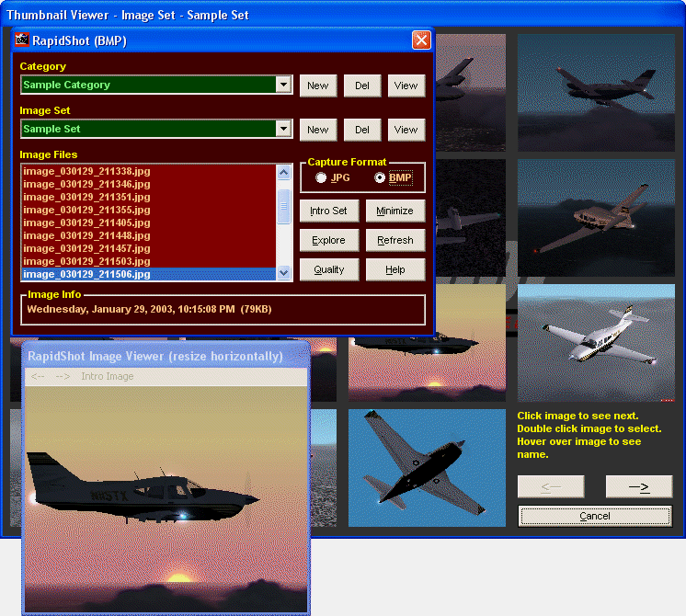The width and height of the screenshot is (686, 616).
Task: Click New button beside Category
Action: [x=317, y=86]
